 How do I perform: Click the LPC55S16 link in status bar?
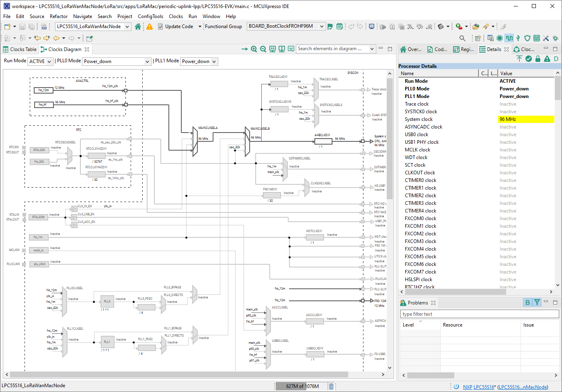[x=484, y=387]
